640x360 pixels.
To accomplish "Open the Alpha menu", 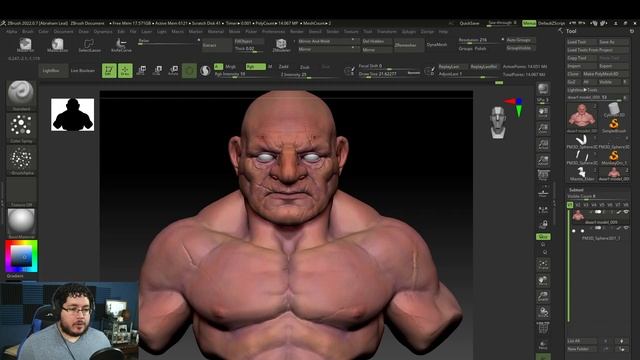I will click(x=11, y=31).
